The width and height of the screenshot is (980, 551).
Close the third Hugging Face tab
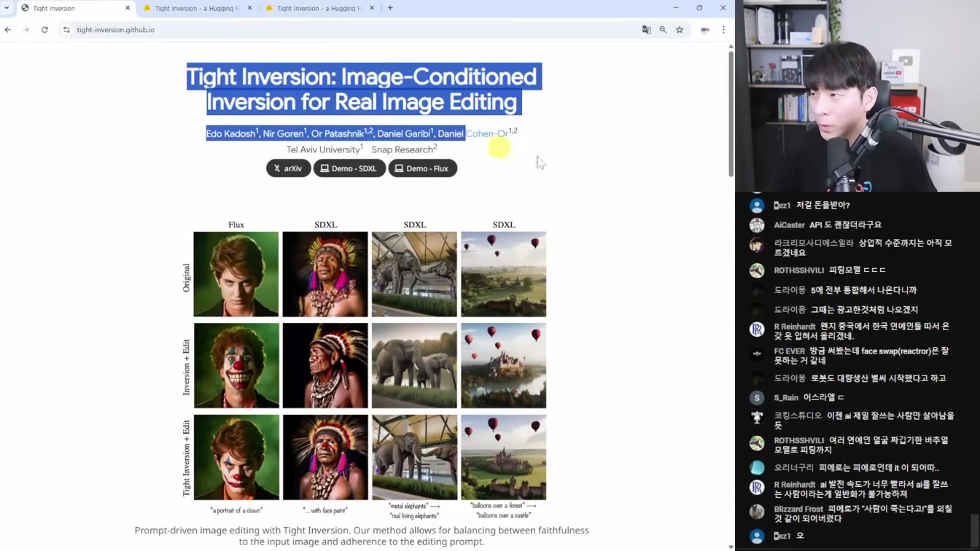pos(371,8)
